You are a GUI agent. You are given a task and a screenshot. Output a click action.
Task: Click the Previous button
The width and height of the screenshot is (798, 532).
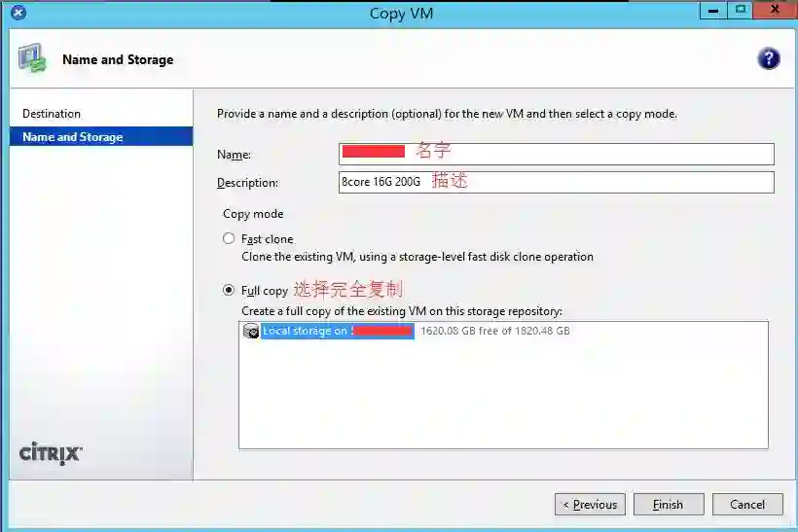pyautogui.click(x=590, y=504)
